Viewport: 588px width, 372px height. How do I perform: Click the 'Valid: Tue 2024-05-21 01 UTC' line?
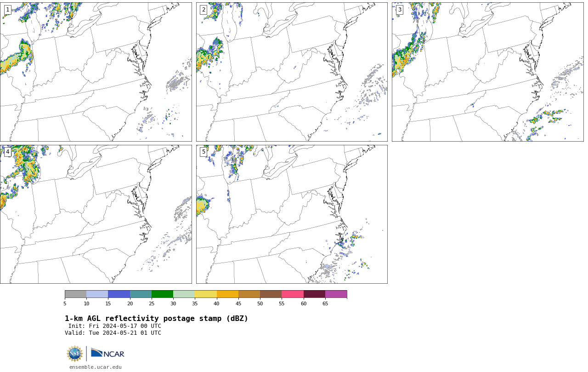click(113, 333)
